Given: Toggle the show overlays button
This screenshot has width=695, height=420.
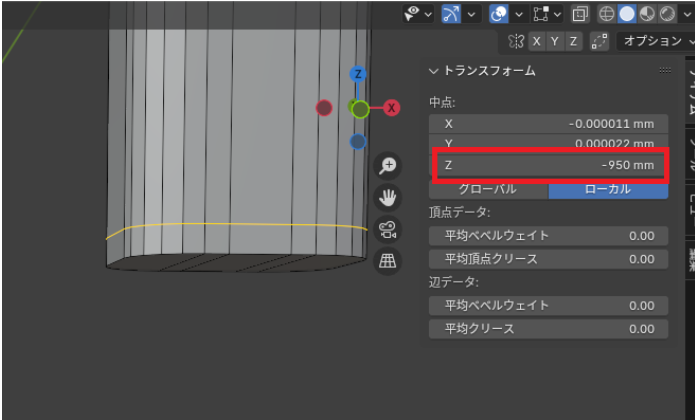Looking at the screenshot, I should click(499, 14).
